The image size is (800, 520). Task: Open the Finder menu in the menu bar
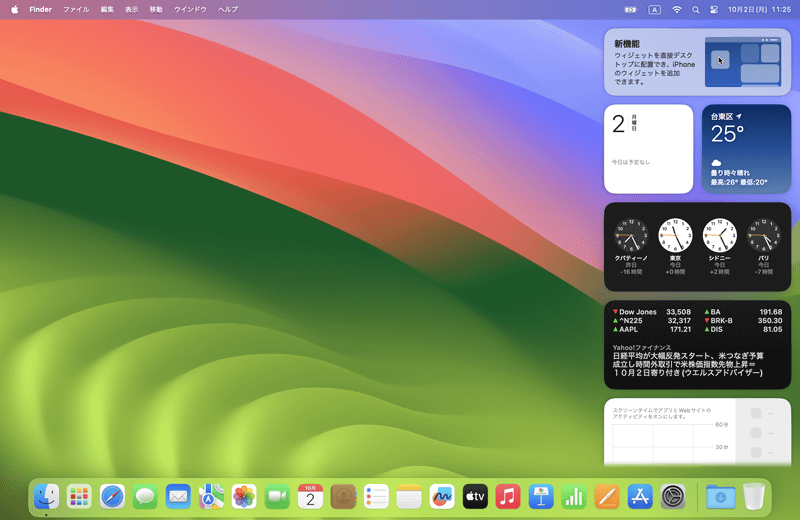point(40,9)
